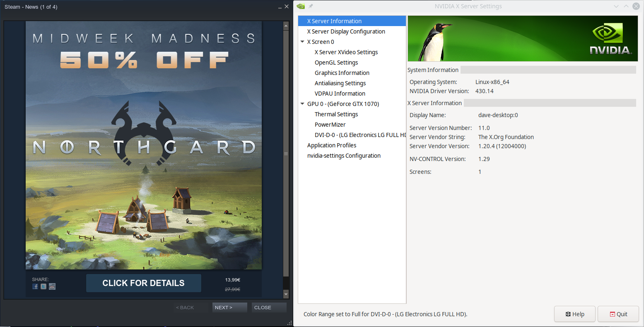
Task: Share the Northgard news on Twitter
Action: (x=43, y=286)
